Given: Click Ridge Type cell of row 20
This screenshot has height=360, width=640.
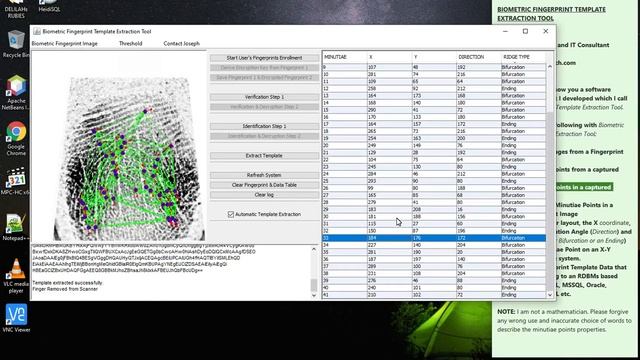Looking at the screenshot, I should (x=523, y=145).
